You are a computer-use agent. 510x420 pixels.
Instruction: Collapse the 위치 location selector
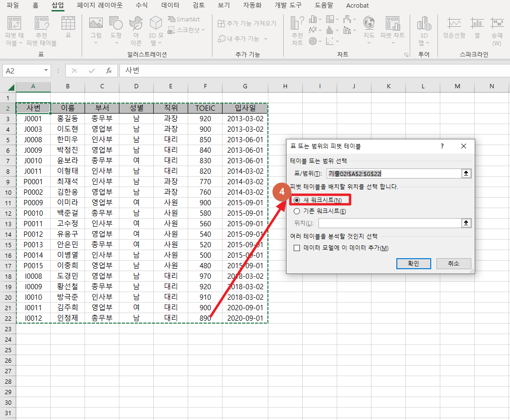466,223
